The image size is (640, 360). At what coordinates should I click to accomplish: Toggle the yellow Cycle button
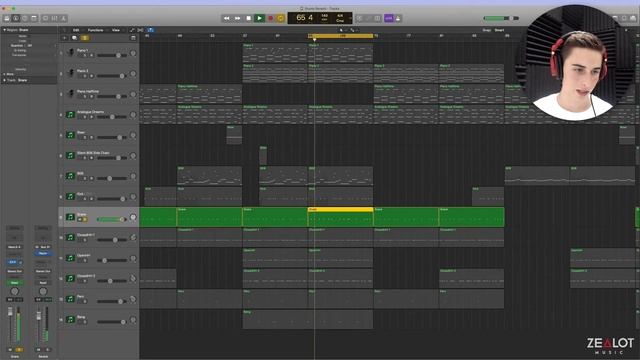[x=280, y=18]
